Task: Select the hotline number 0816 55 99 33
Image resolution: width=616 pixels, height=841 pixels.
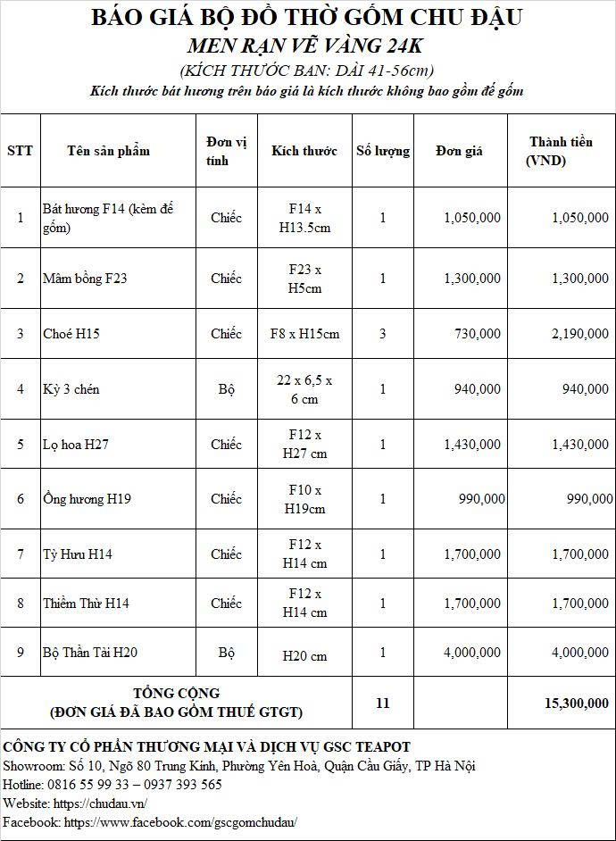Action: [88, 784]
